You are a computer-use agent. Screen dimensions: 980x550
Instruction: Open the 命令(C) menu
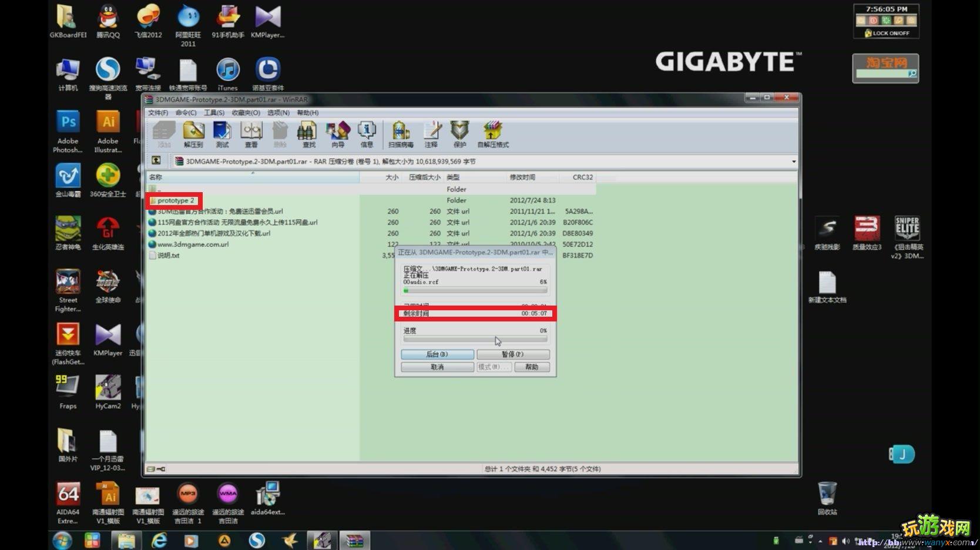(x=186, y=113)
